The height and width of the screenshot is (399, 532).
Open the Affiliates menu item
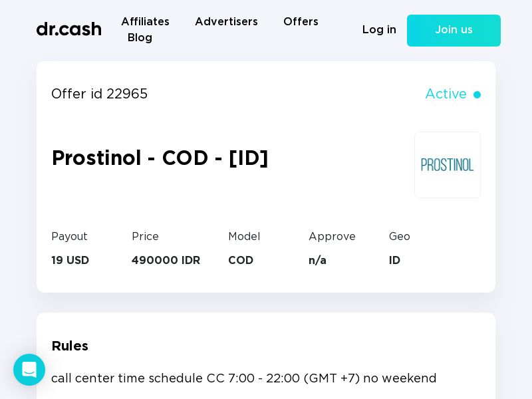pos(145,22)
